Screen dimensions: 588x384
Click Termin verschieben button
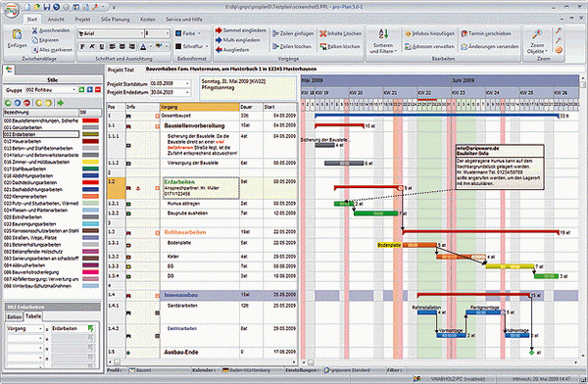(486, 33)
